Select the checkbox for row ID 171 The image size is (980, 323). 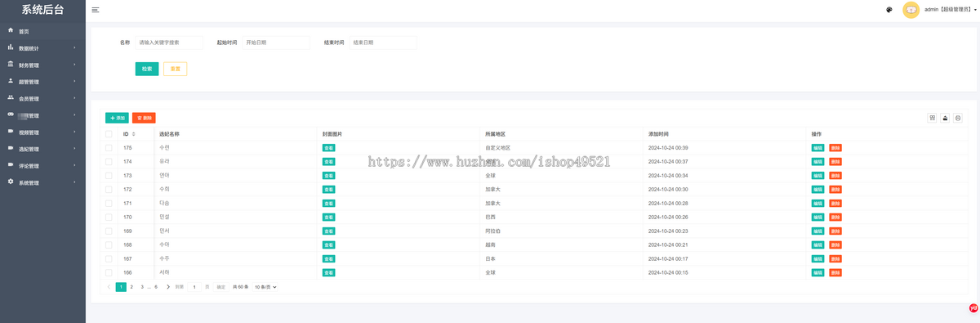pos(109,203)
